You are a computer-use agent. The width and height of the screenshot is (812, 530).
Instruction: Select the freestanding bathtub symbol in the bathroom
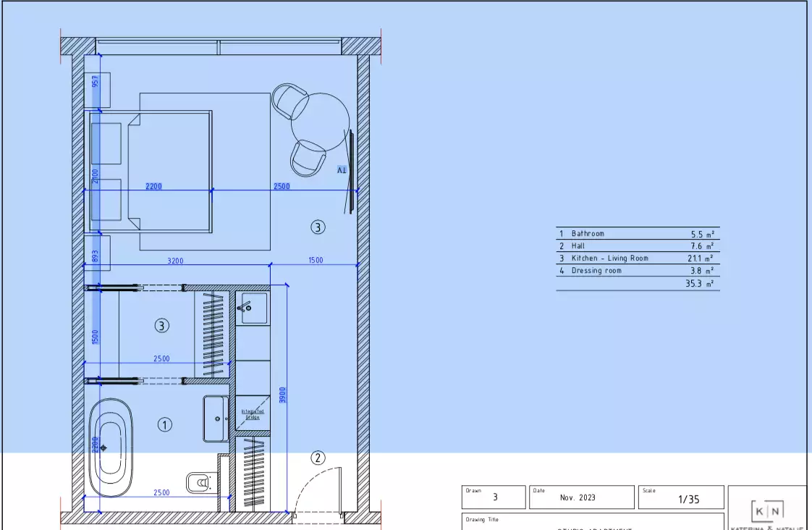coord(111,447)
